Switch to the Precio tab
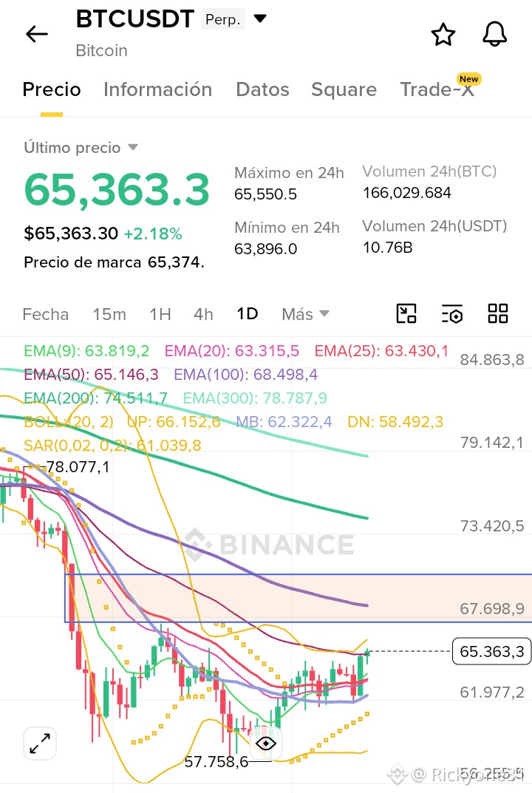This screenshot has width=532, height=793. 52,89
